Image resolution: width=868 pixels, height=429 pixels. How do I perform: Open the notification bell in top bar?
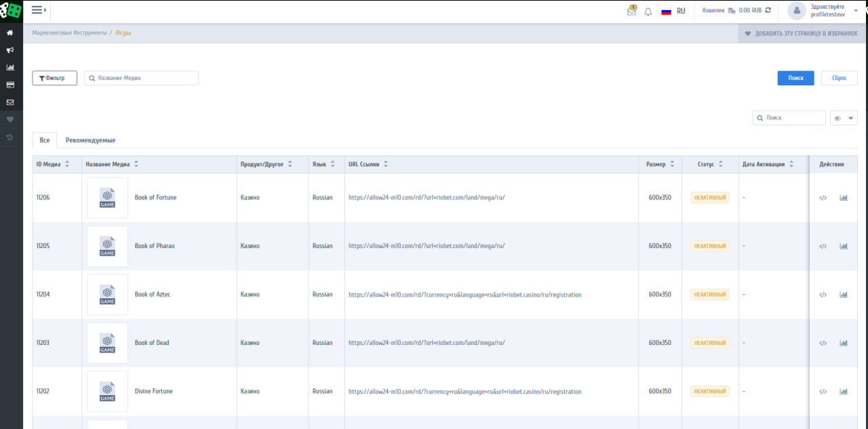pyautogui.click(x=648, y=12)
